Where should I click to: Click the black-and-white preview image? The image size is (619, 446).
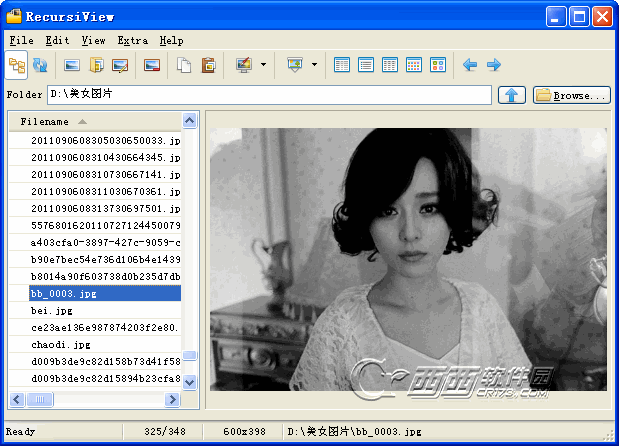(x=408, y=259)
